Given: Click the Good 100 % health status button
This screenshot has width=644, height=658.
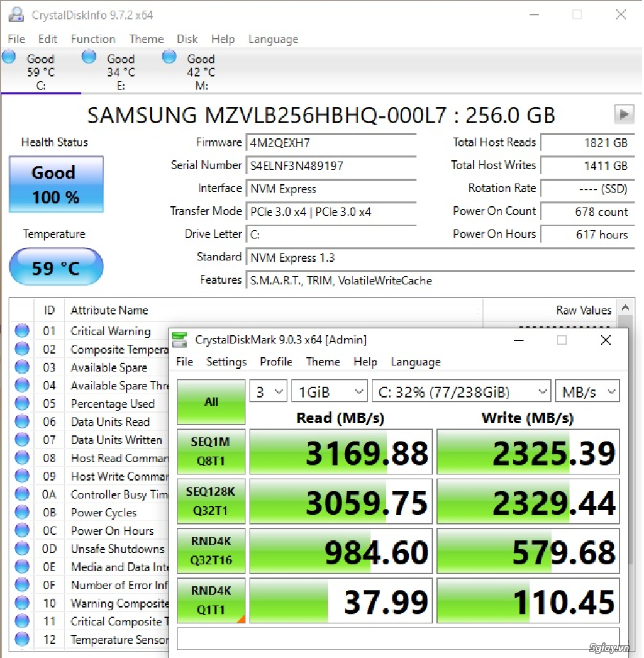Looking at the screenshot, I should pyautogui.click(x=56, y=184).
